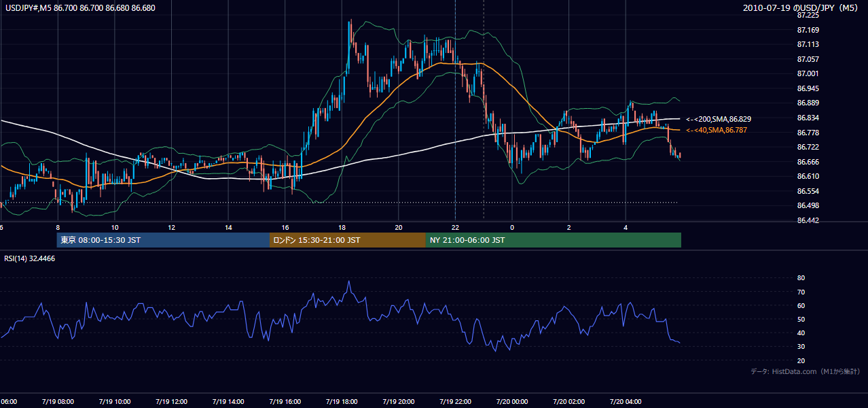
Task: Click the date label 7/19 14:00
Action: pos(228,402)
